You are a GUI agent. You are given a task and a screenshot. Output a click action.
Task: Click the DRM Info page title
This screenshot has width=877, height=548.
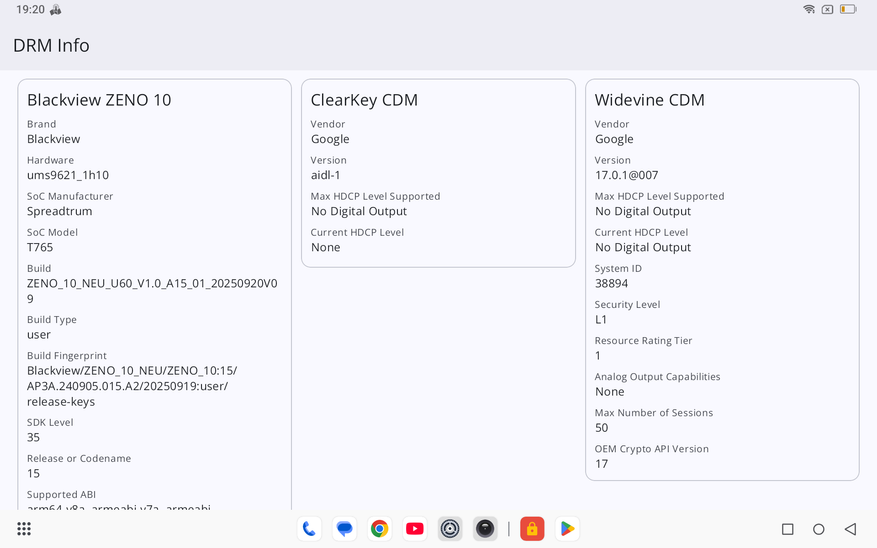(51, 46)
